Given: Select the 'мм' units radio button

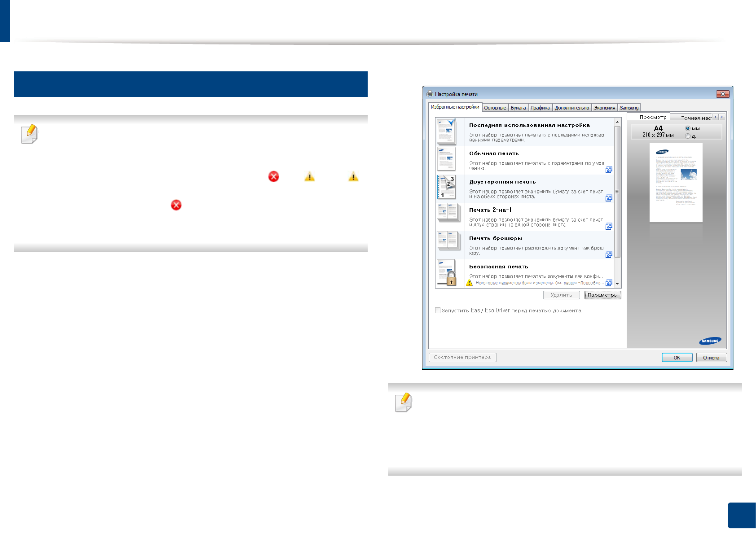Looking at the screenshot, I should (688, 128).
